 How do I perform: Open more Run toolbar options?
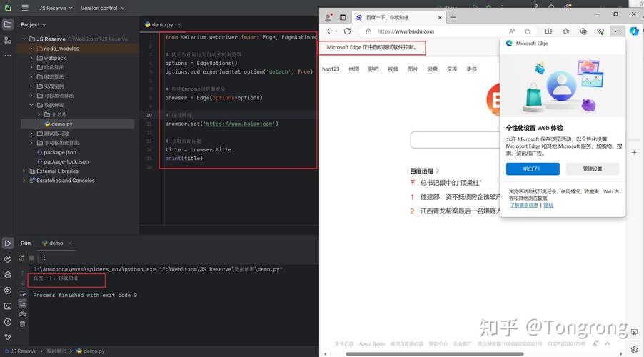[44, 258]
